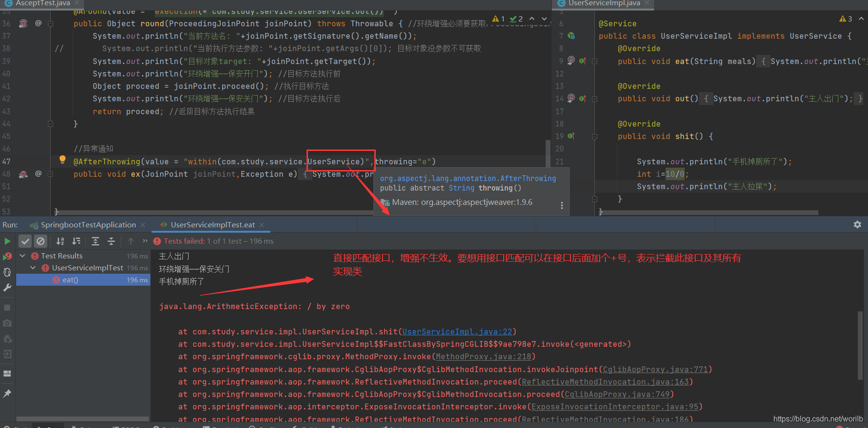Viewport: 868px width, 428px height.
Task: Unfold the out method on line 14
Action: point(595,99)
